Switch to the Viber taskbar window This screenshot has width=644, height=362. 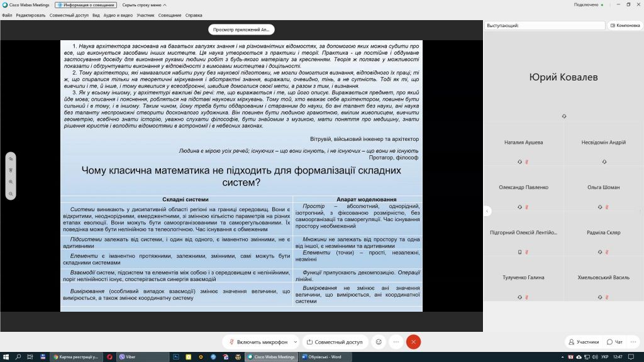pyautogui.click(x=142, y=357)
